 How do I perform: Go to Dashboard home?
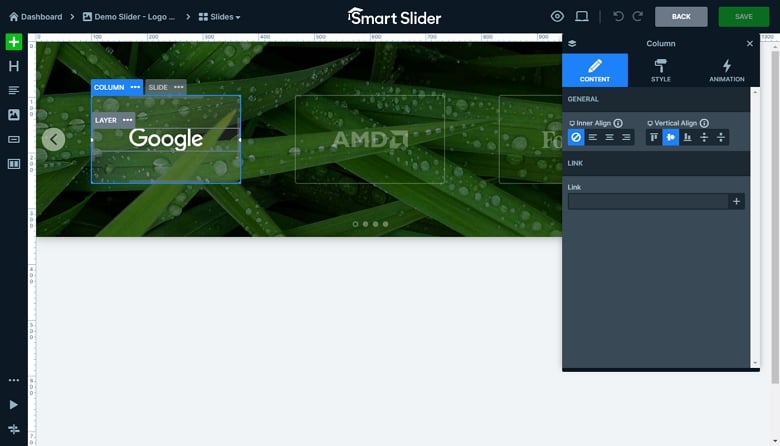pyautogui.click(x=36, y=17)
